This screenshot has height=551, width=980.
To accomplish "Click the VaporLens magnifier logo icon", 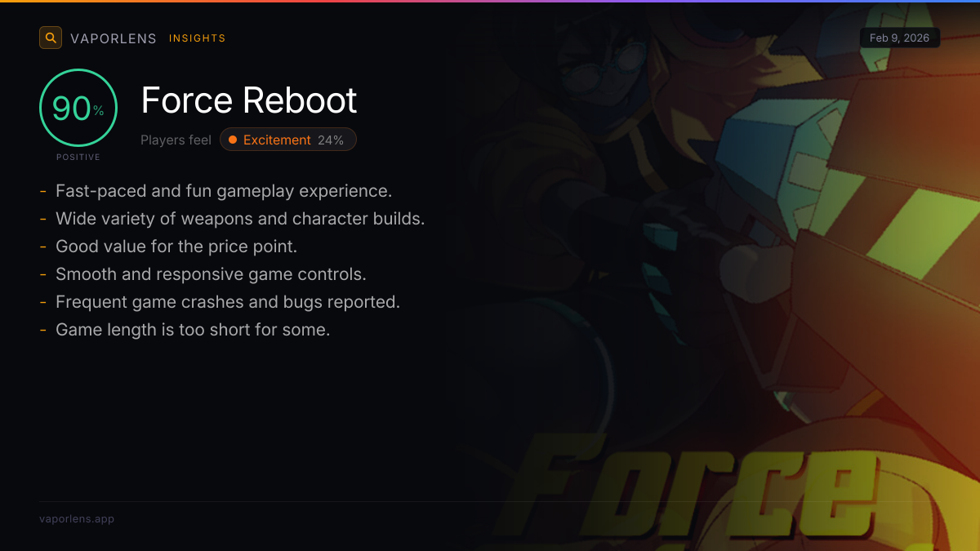I will (51, 38).
